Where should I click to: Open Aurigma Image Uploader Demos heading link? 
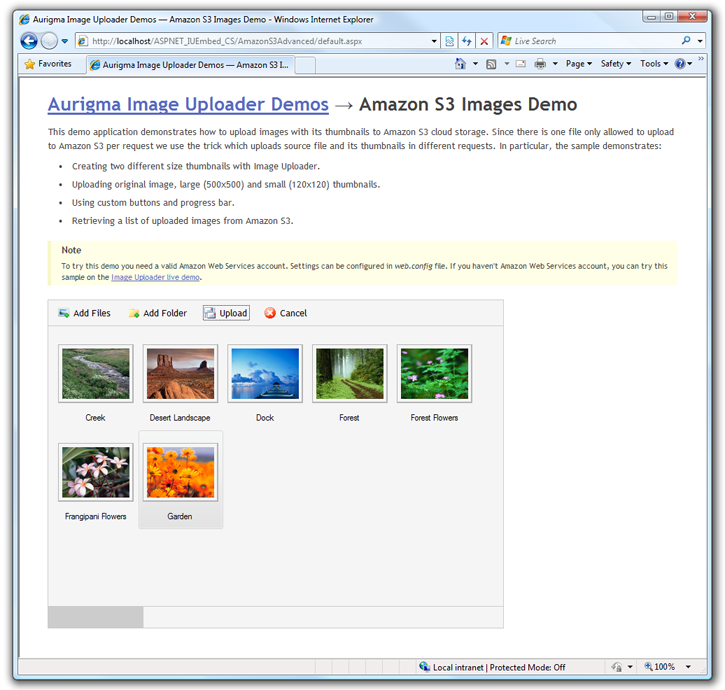point(188,105)
